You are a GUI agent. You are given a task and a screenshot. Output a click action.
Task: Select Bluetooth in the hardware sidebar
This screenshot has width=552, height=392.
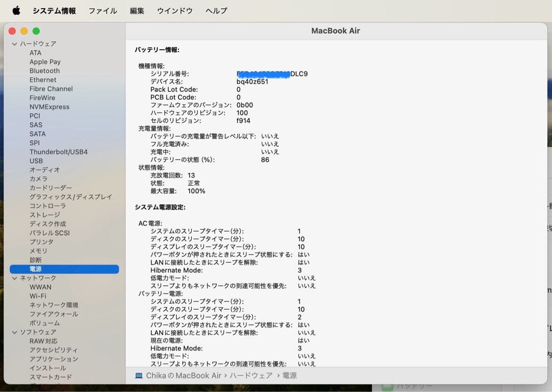tap(44, 71)
